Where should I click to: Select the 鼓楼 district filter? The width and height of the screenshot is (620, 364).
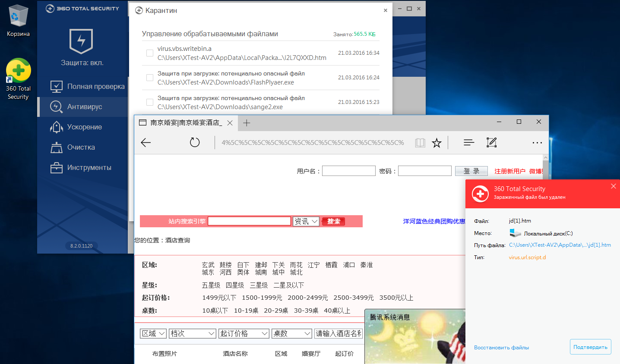226,265
